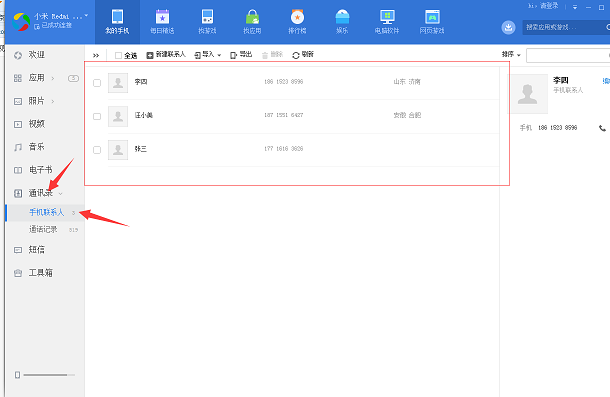Screen dimensions: 610x397
Task: Select the 汪小美 contact name
Action: [x=144, y=115]
